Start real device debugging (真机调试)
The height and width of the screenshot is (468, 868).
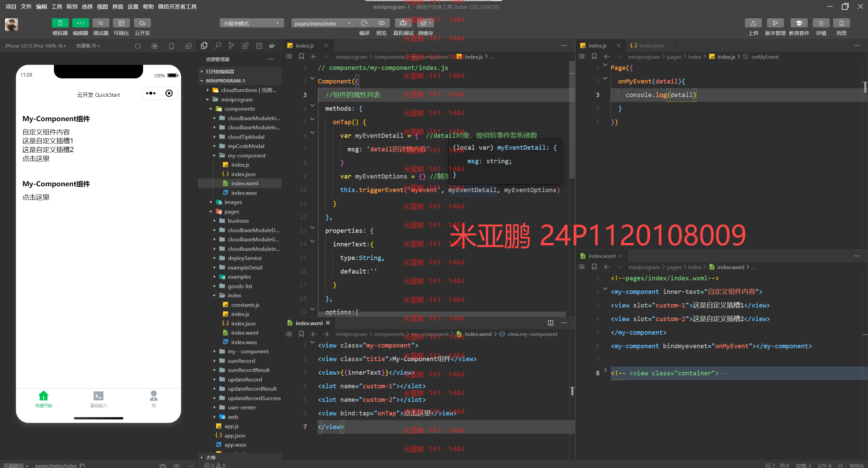(x=403, y=23)
